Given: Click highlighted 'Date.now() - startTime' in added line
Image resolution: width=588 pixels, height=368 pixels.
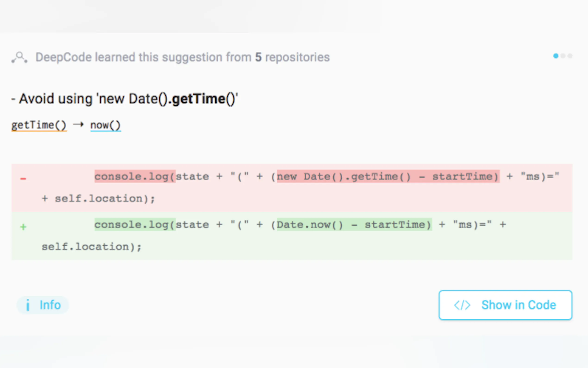Looking at the screenshot, I should [x=354, y=225].
